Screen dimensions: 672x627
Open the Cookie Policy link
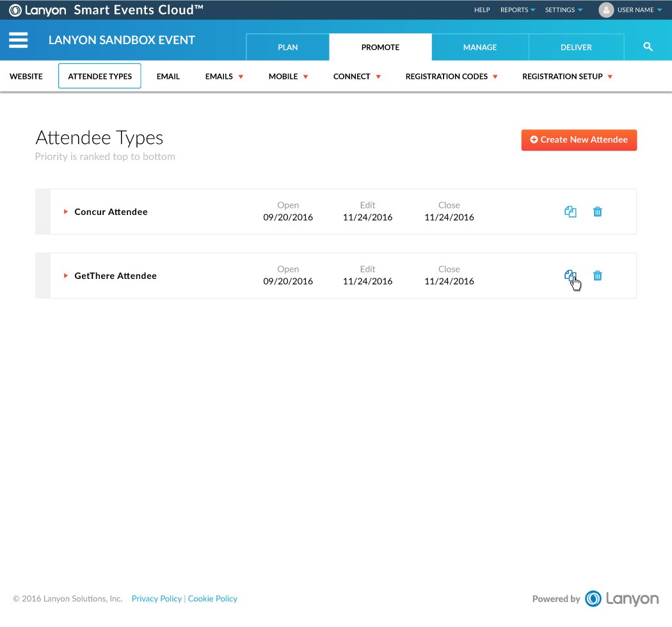coord(212,598)
